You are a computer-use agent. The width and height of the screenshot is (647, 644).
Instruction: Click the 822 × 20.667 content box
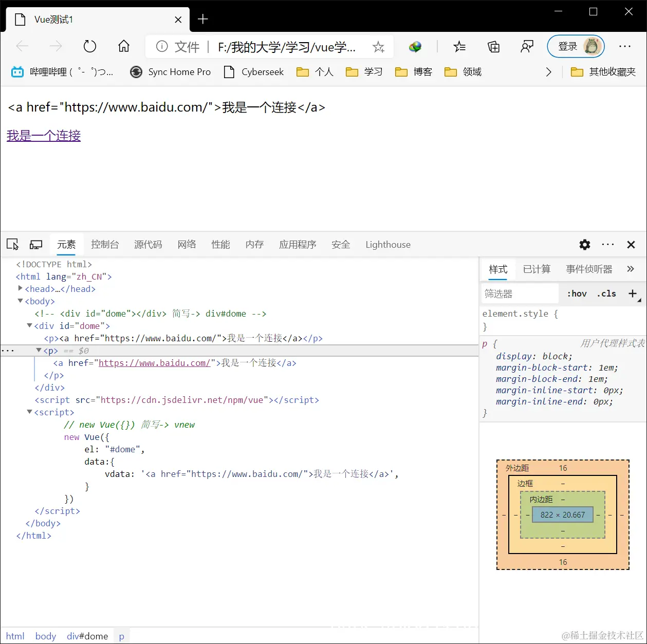pos(563,514)
